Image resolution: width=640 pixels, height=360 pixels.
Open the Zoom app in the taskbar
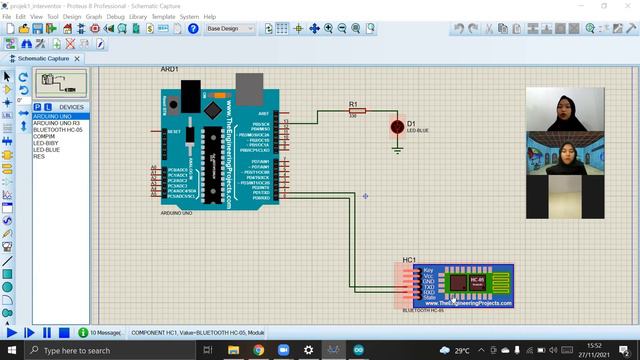283,350
